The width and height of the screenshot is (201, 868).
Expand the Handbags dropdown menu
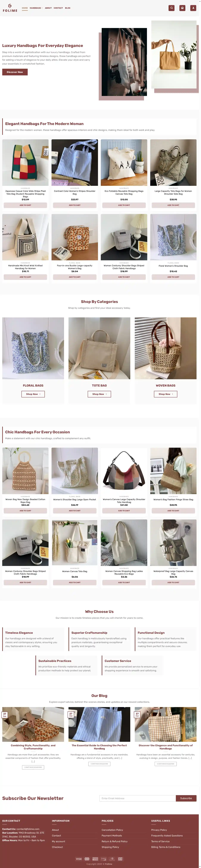tap(36, 8)
